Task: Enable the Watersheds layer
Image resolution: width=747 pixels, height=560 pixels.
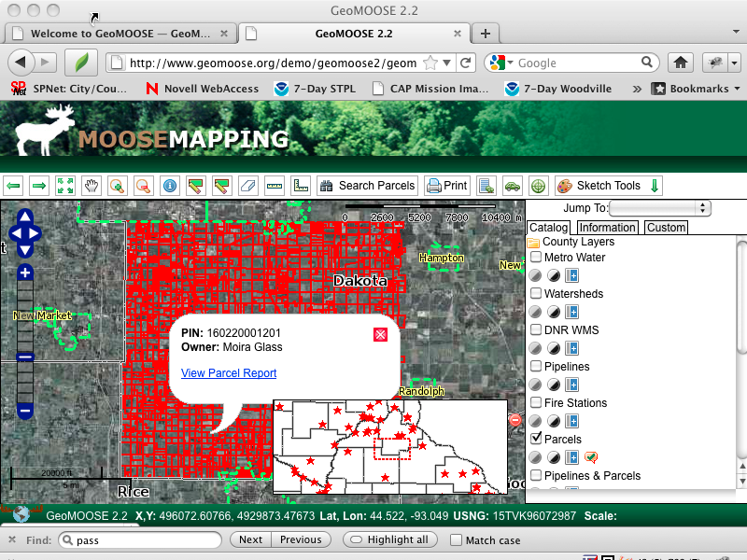Action: click(536, 293)
